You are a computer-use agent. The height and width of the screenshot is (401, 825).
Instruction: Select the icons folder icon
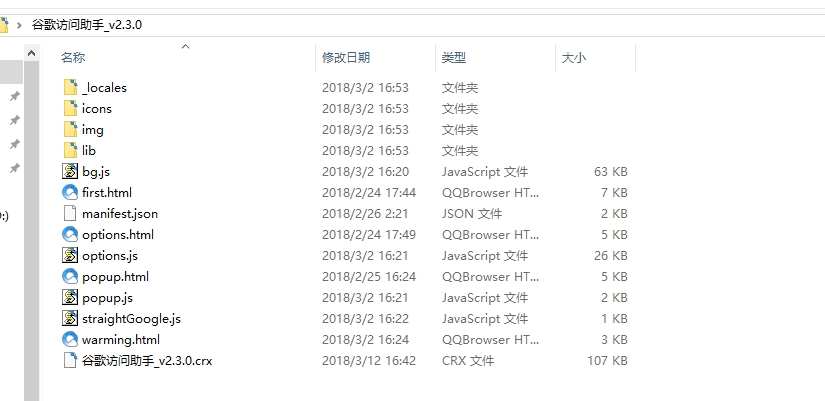click(x=70, y=108)
